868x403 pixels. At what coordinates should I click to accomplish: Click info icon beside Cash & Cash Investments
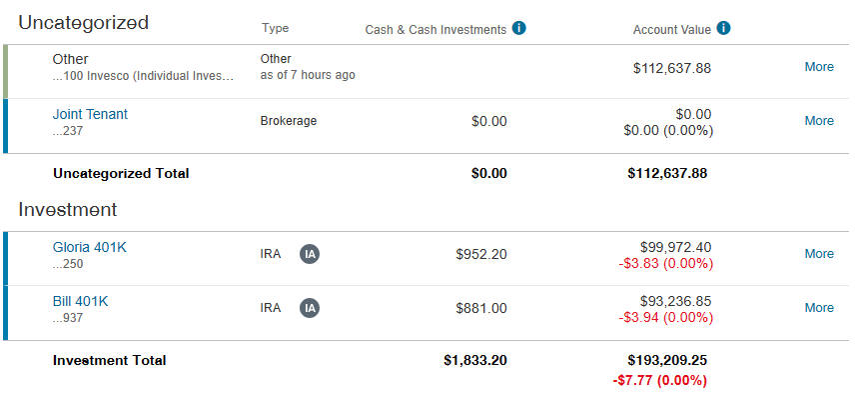518,28
